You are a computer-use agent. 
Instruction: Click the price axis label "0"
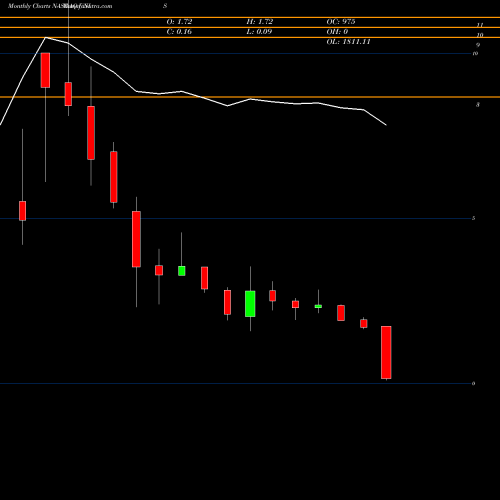pos(473,383)
